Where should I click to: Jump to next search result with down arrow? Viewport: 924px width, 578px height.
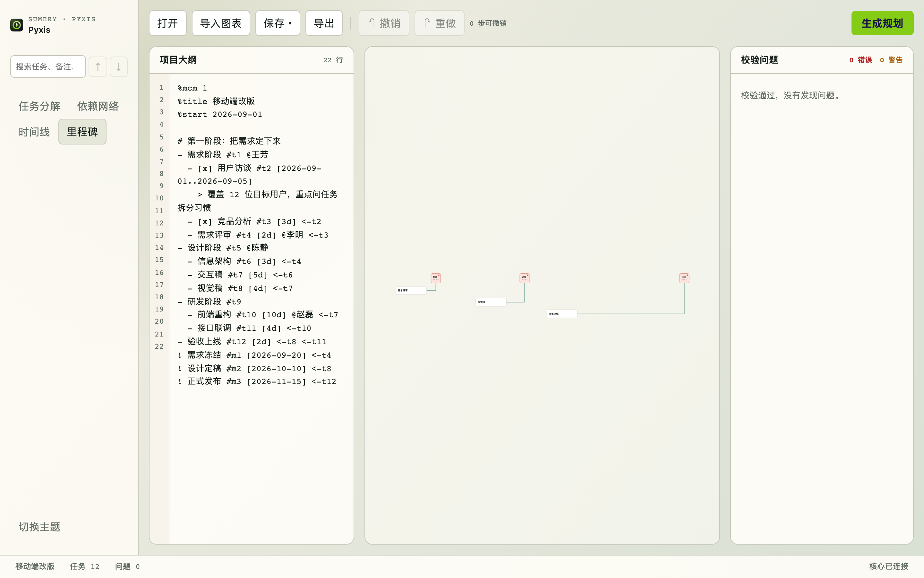tap(119, 66)
